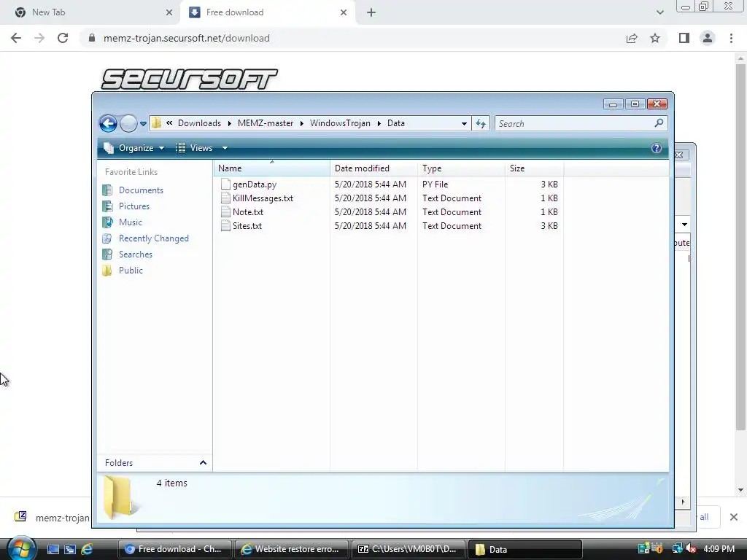The width and height of the screenshot is (747, 560).
Task: Switch to Website restore error taskbar button
Action: tap(291, 549)
